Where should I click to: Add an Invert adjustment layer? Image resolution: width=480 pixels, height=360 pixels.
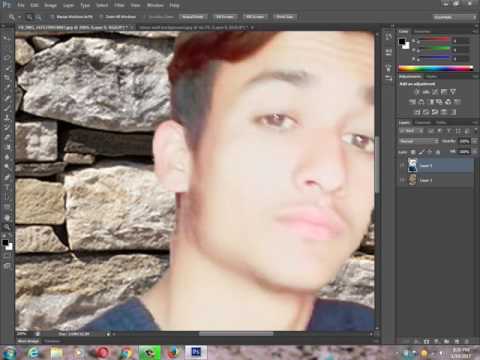tap(417, 112)
